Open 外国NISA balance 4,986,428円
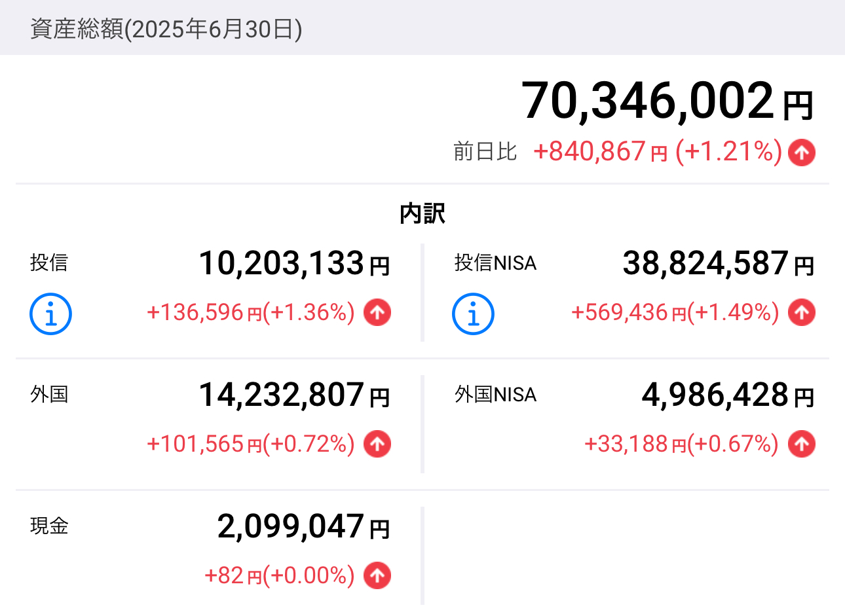 (x=728, y=395)
